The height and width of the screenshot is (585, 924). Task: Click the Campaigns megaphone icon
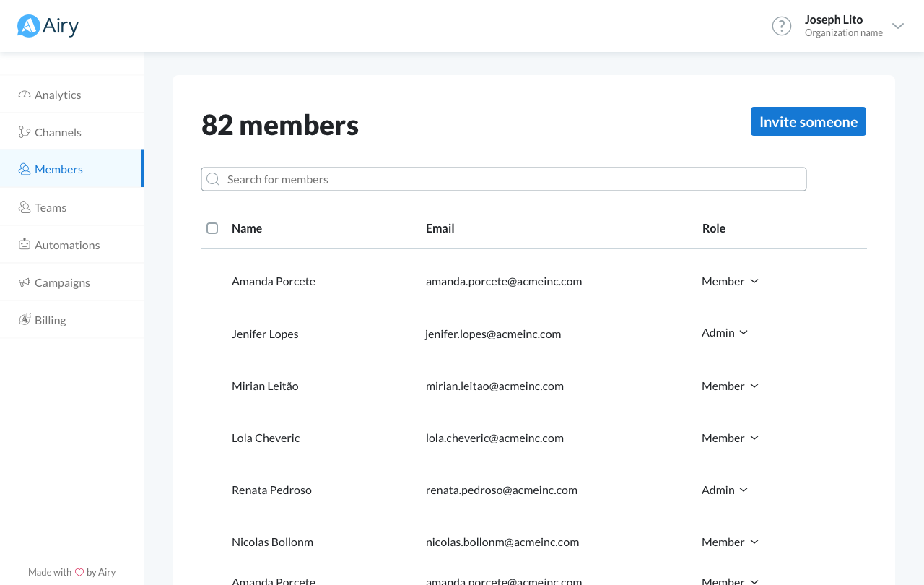click(x=25, y=282)
